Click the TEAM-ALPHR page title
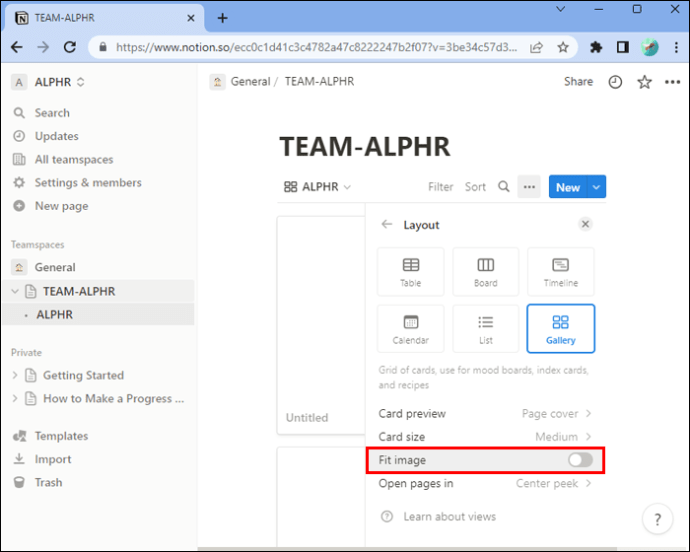Screen dimensions: 690x552 pyautogui.click(x=365, y=147)
